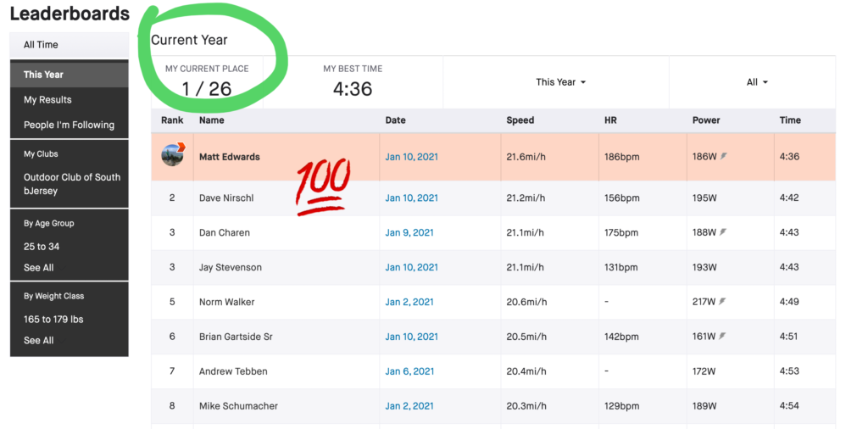The image size is (868, 429).
Task: Click See All under By Age Group
Action: (x=38, y=267)
